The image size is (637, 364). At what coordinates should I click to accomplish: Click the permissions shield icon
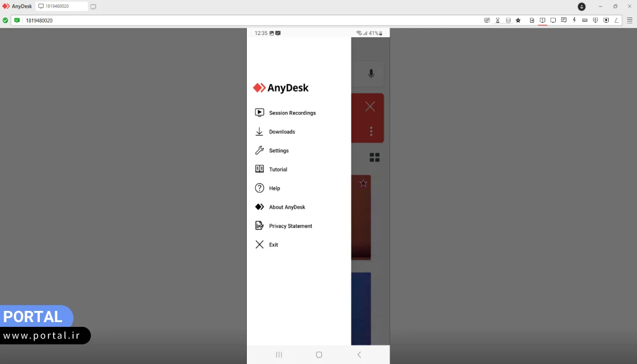pos(595,20)
